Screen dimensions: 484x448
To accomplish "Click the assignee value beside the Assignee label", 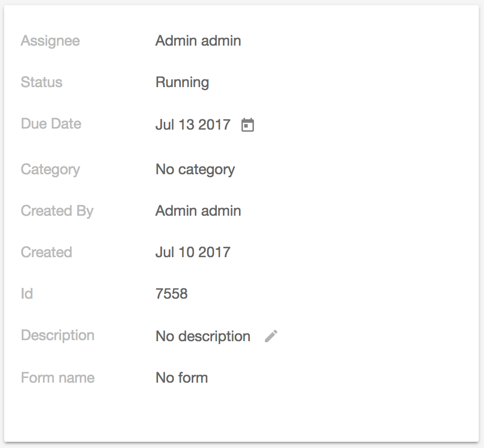I will (198, 41).
